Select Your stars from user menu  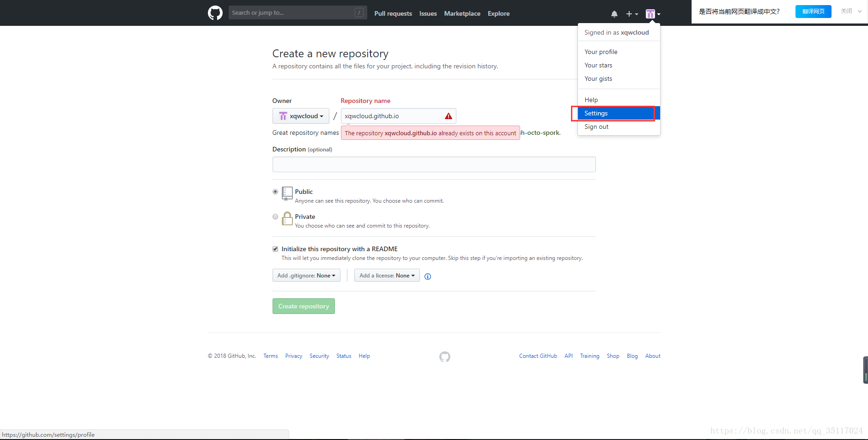619,65
